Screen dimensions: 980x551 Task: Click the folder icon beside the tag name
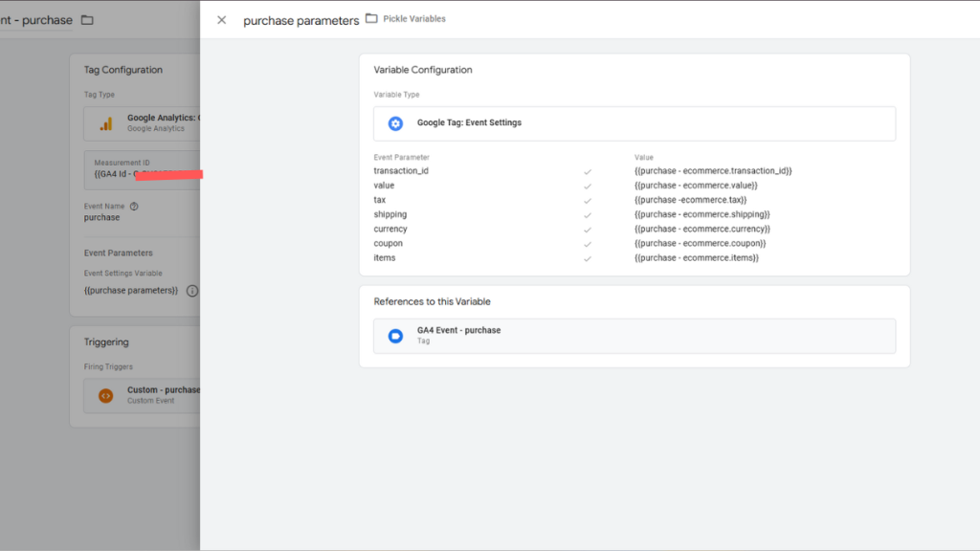pyautogui.click(x=87, y=20)
